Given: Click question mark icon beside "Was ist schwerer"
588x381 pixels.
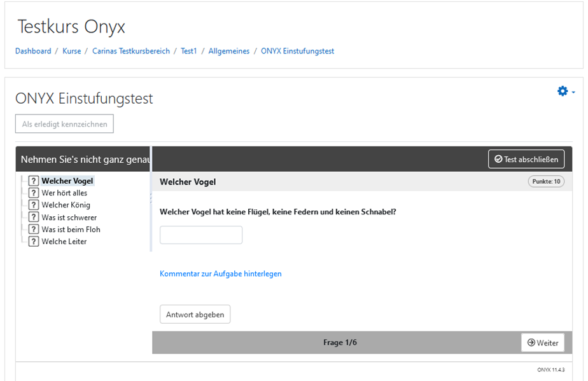Looking at the screenshot, I should [x=33, y=217].
